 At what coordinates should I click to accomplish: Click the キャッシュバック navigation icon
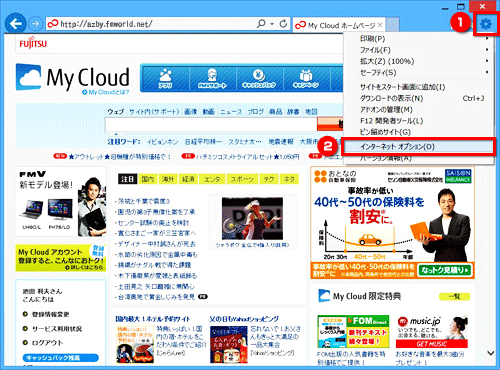click(x=259, y=79)
